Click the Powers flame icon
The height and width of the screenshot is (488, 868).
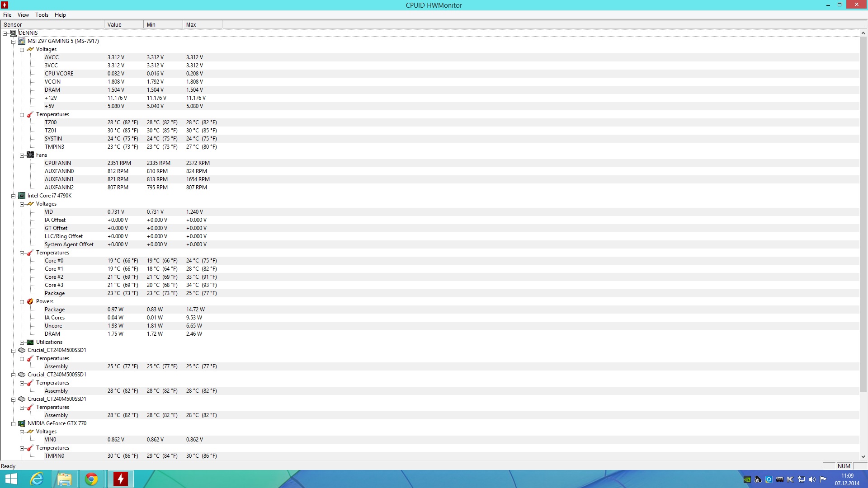point(30,301)
